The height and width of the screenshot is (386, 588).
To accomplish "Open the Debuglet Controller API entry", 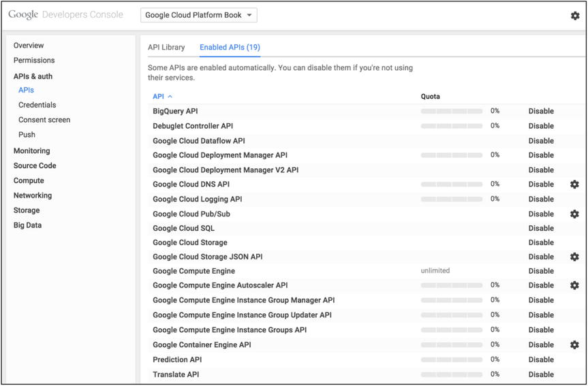I will coord(193,126).
